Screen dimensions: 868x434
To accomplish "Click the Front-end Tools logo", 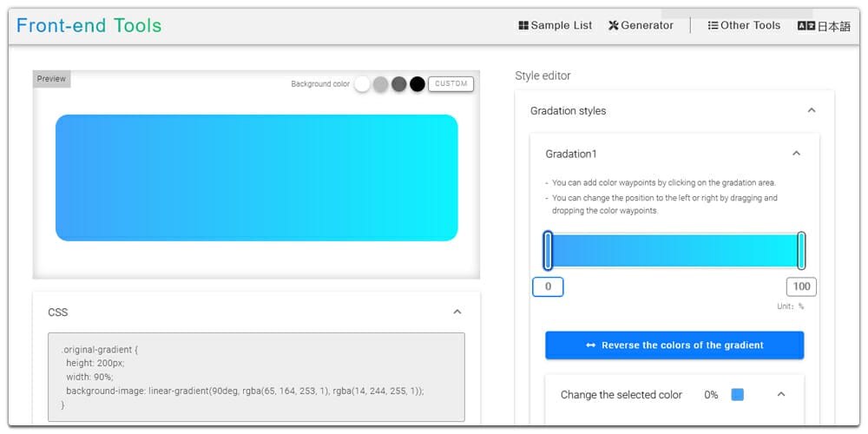I will 89,25.
